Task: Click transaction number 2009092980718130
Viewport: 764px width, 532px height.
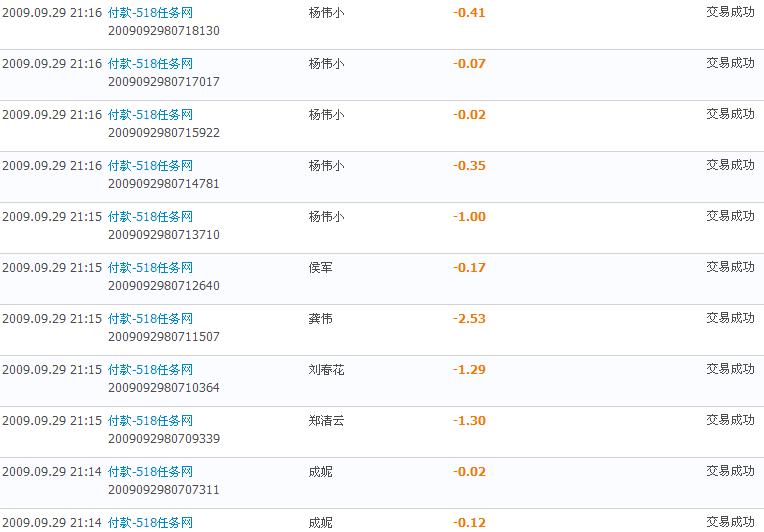Action: (x=163, y=31)
